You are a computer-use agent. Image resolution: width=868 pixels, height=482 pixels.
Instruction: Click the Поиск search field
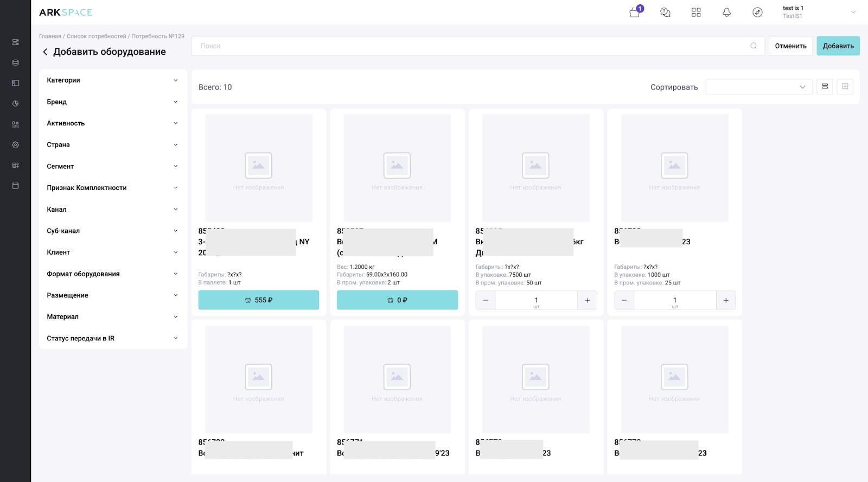[x=472, y=46]
